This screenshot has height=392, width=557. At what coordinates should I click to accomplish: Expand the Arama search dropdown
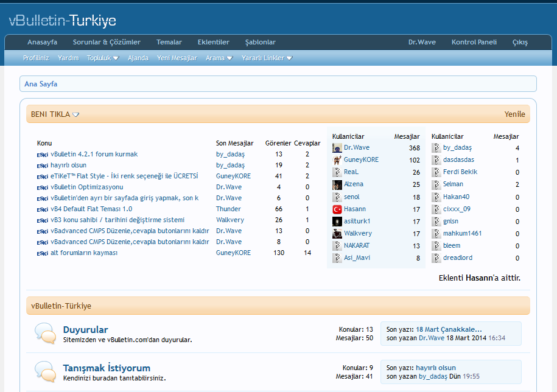[x=219, y=58]
